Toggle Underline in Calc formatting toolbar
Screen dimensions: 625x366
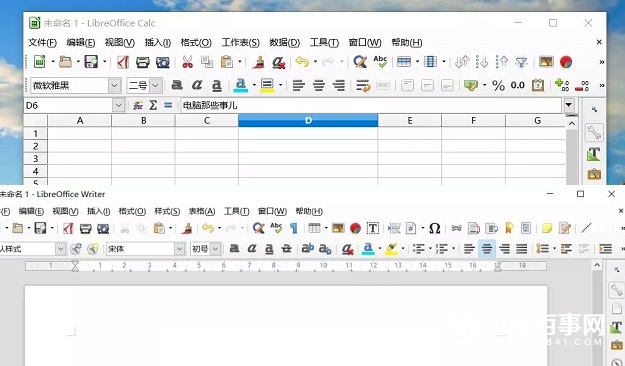coord(216,85)
